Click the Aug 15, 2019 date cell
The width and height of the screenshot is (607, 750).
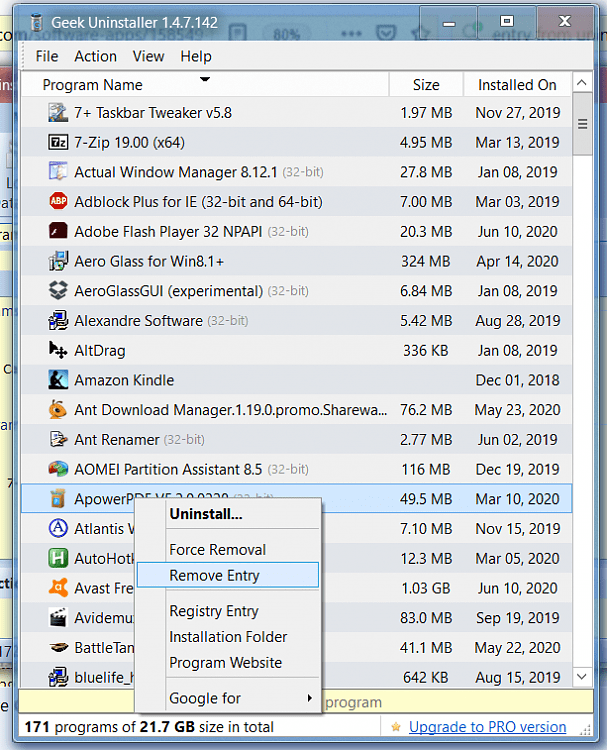518,677
